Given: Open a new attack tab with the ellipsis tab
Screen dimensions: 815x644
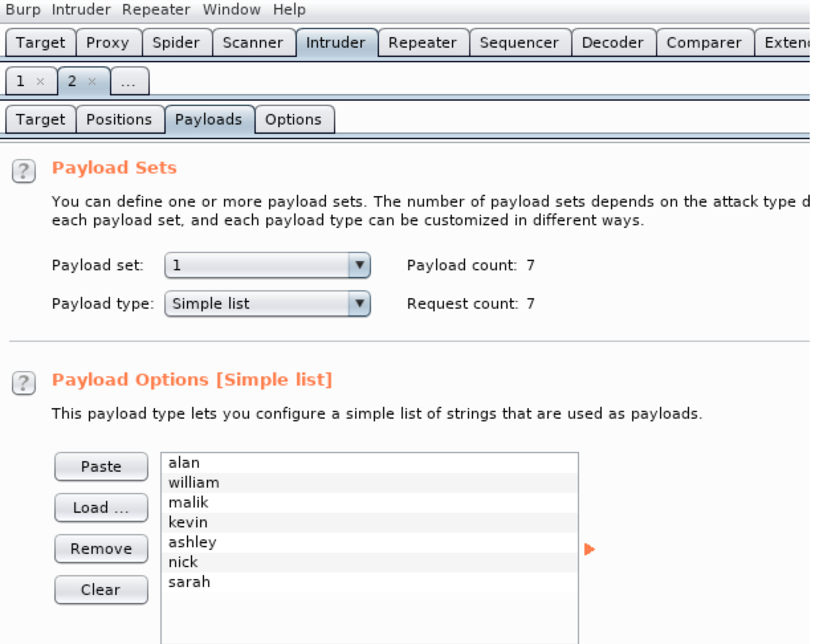Looking at the screenshot, I should coord(129,82).
